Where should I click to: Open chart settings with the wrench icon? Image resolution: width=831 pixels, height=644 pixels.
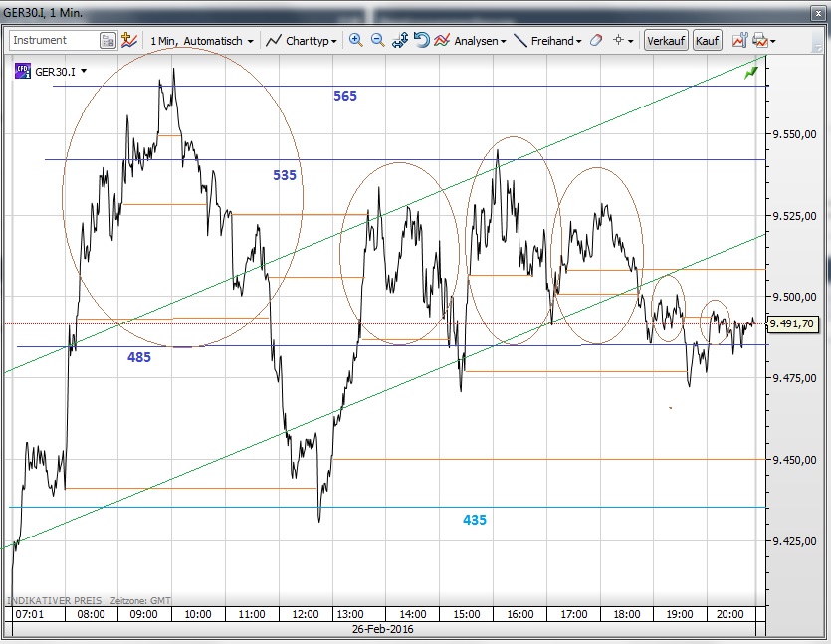[x=738, y=40]
